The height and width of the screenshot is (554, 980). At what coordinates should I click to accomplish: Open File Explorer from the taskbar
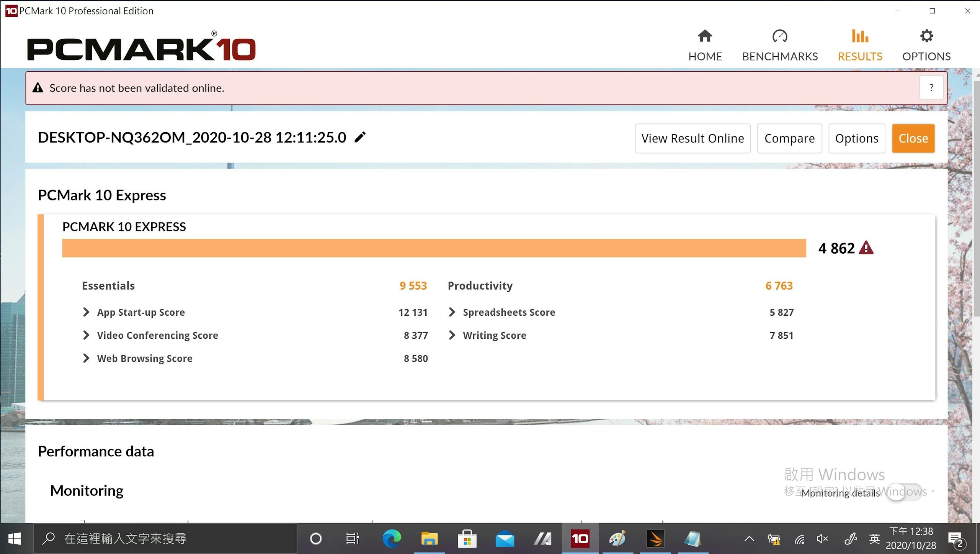[430, 539]
